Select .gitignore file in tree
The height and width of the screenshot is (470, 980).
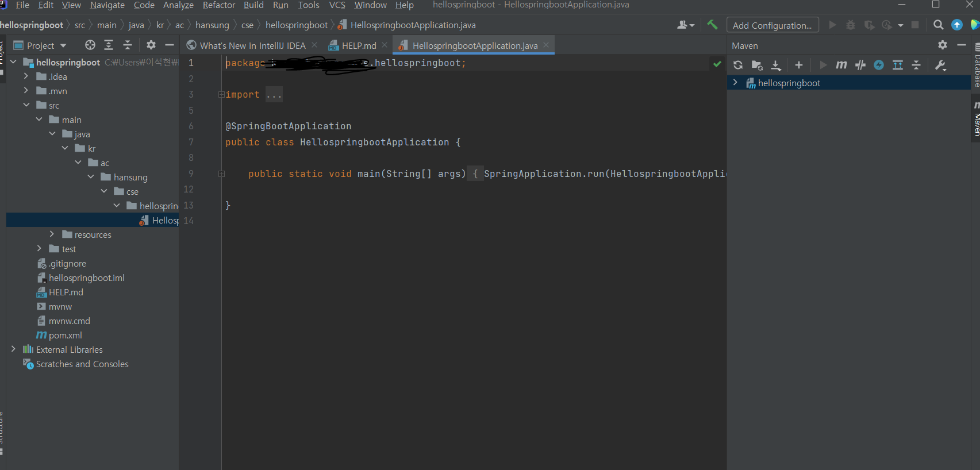coord(67,263)
